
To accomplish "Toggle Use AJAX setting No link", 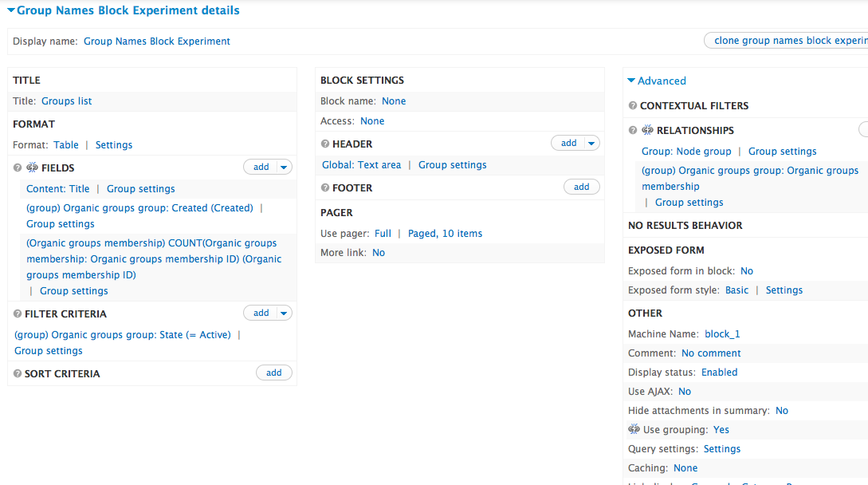I will pyautogui.click(x=685, y=392).
